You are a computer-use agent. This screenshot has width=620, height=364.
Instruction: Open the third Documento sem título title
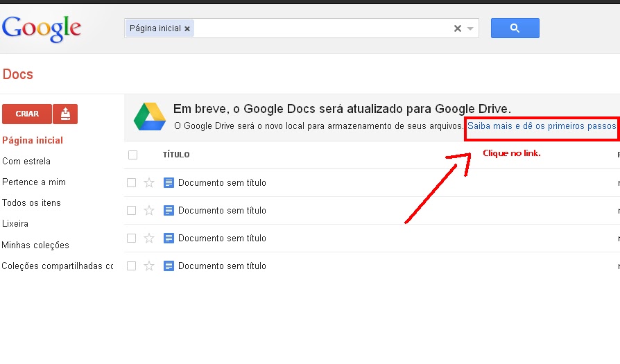point(222,238)
